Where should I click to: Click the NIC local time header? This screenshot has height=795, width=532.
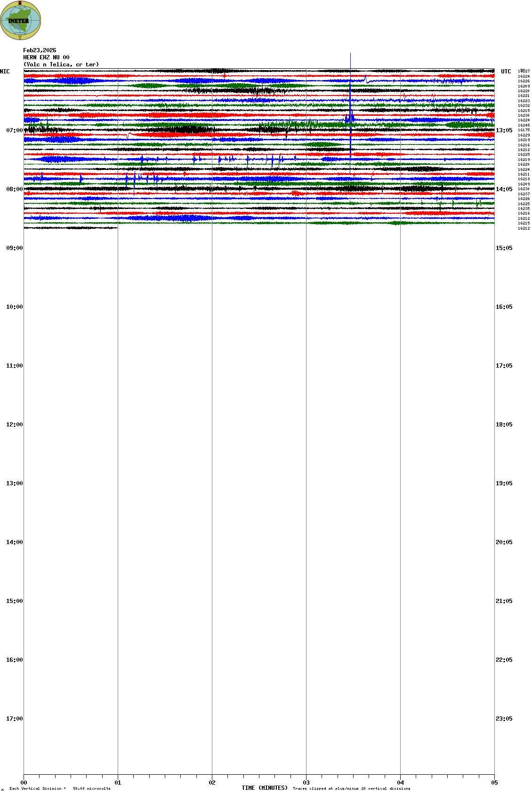[x=5, y=72]
